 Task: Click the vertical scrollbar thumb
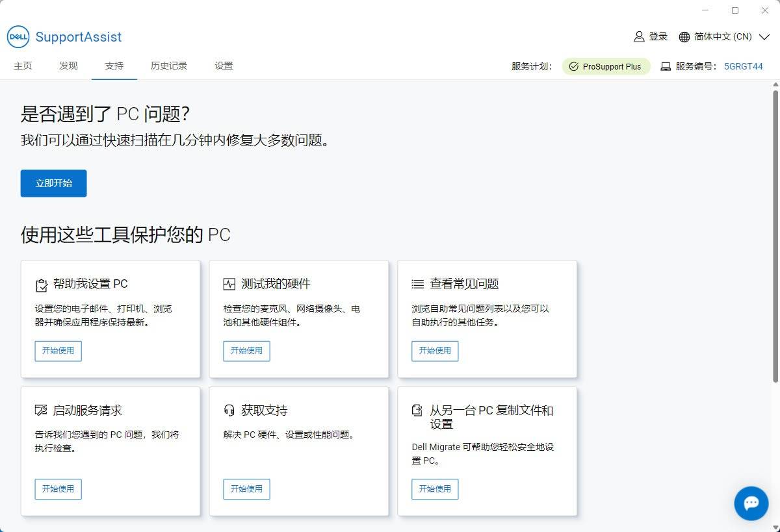pyautogui.click(x=775, y=236)
